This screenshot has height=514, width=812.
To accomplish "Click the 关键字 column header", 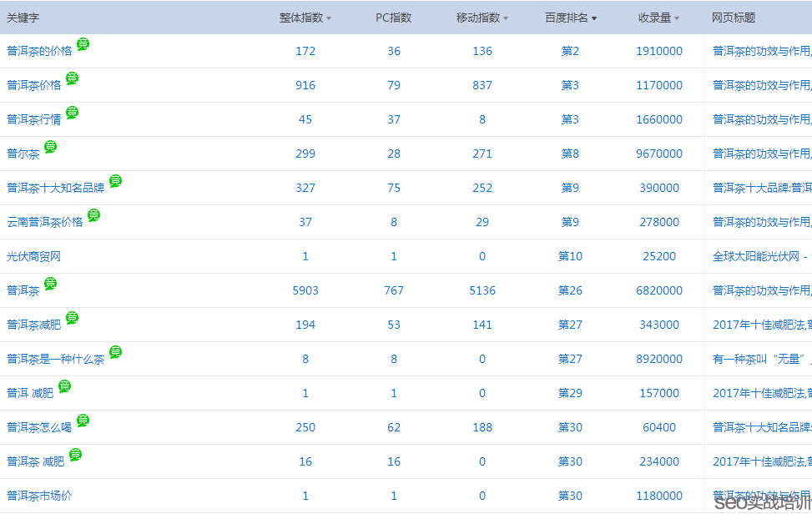I will (23, 18).
